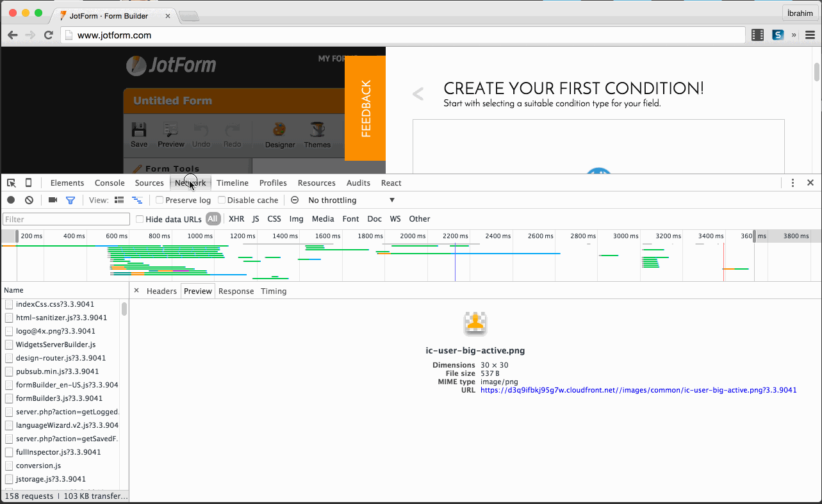The image size is (822, 504).
Task: Open Themes in JotForm toolbar
Action: click(317, 135)
